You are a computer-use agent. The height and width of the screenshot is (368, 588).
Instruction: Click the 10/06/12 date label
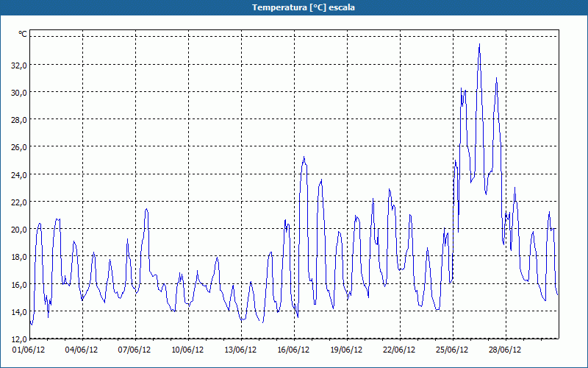[x=187, y=350]
